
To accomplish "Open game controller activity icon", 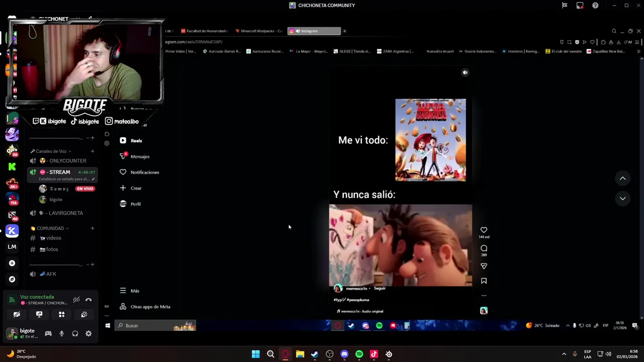I will (x=48, y=333).
